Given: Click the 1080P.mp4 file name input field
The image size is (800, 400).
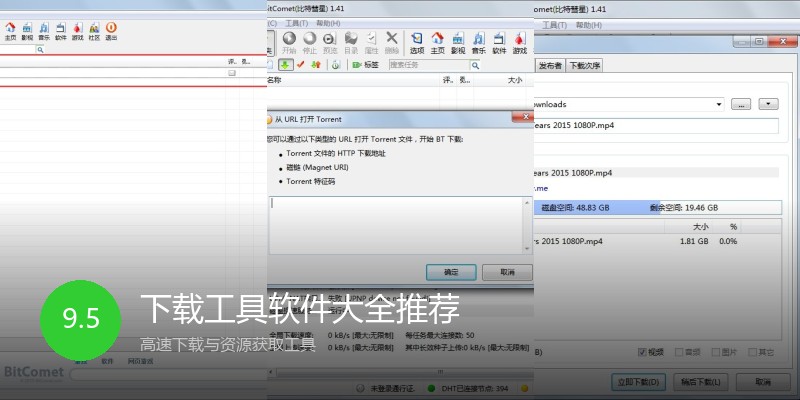Looking at the screenshot, I should [x=656, y=126].
